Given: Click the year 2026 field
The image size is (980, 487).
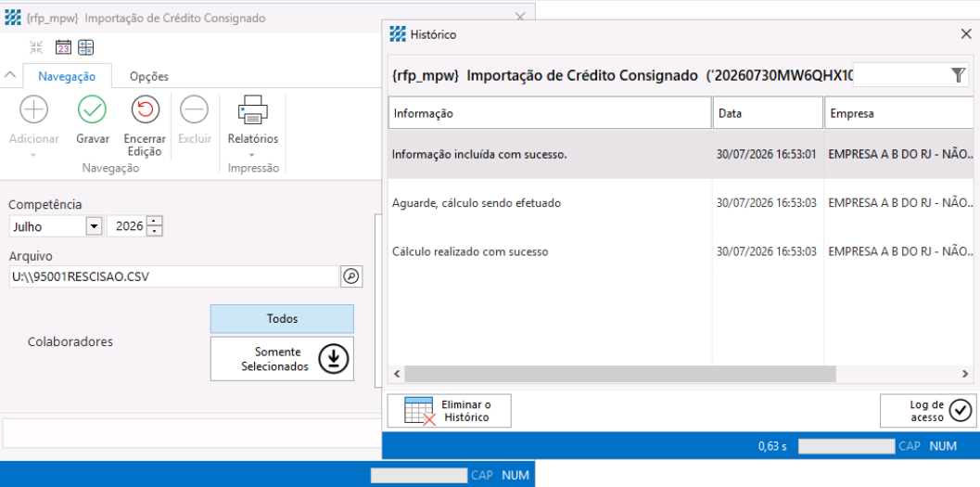Looking at the screenshot, I should point(127,226).
